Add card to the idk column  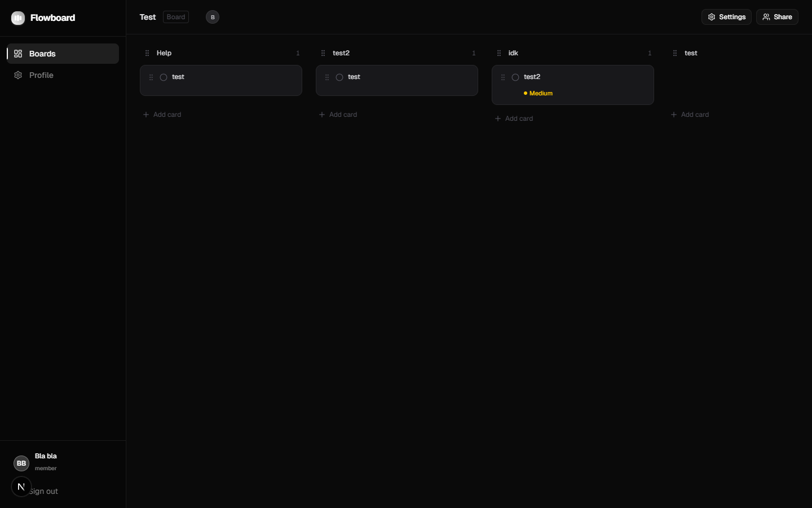click(514, 119)
